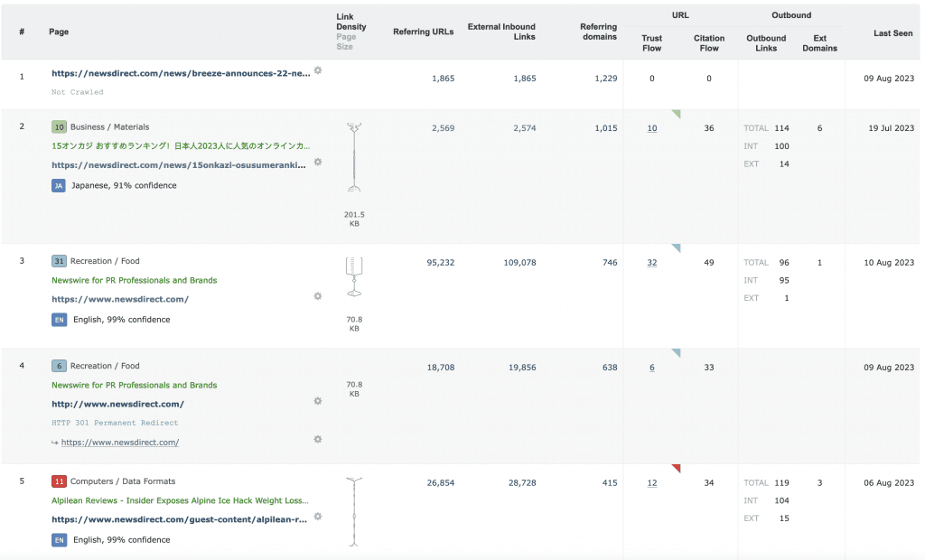Open gear menu for https://www.newsdirect.com/ row 3
This screenshot has width=925, height=560.
(318, 296)
